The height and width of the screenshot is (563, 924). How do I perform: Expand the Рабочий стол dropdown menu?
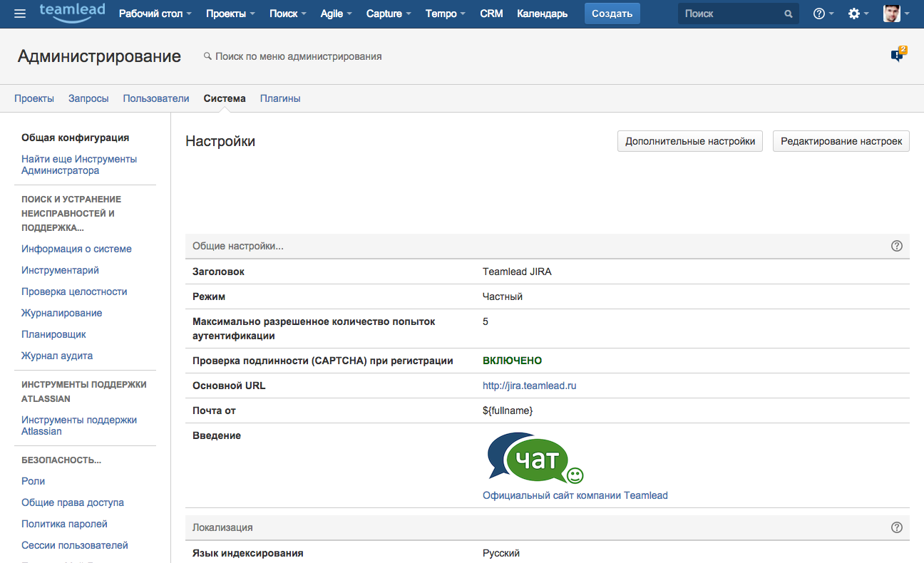pyautogui.click(x=155, y=14)
